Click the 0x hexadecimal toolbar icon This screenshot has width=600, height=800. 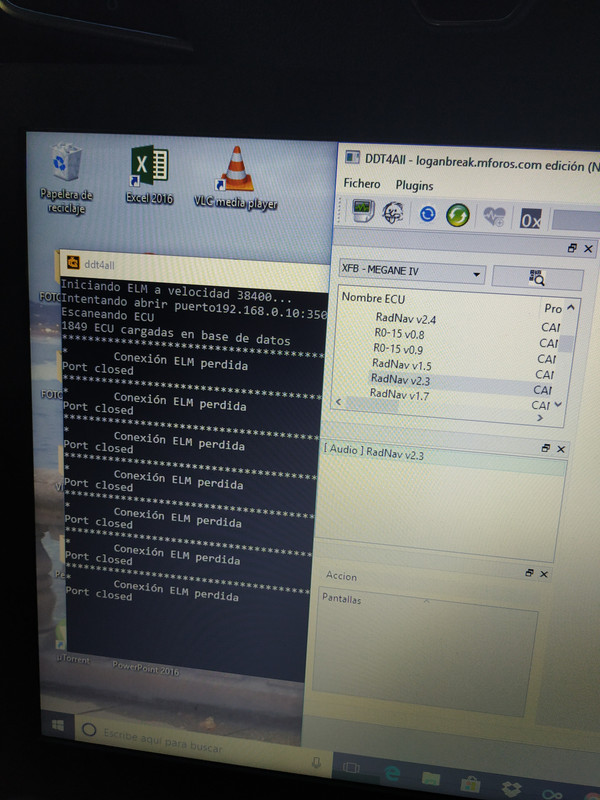(x=531, y=219)
